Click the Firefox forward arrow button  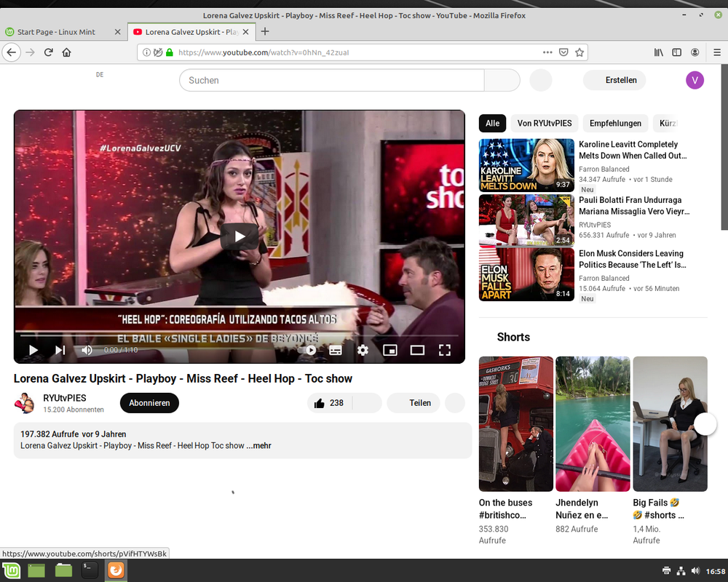[30, 52]
